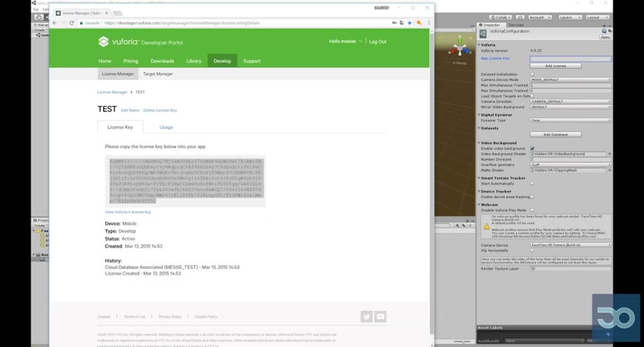644x347 pixels.
Task: Click the License Manager breadcrumb link
Action: (112, 92)
